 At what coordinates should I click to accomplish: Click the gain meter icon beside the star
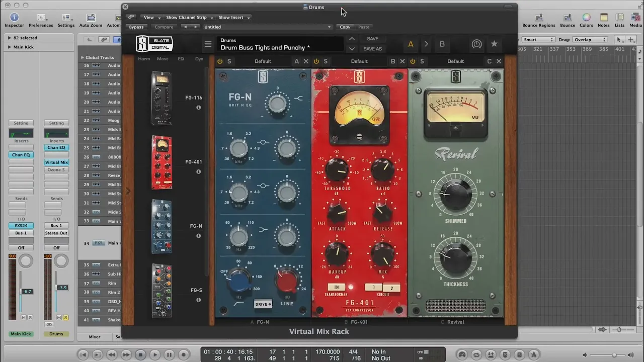[476, 44]
